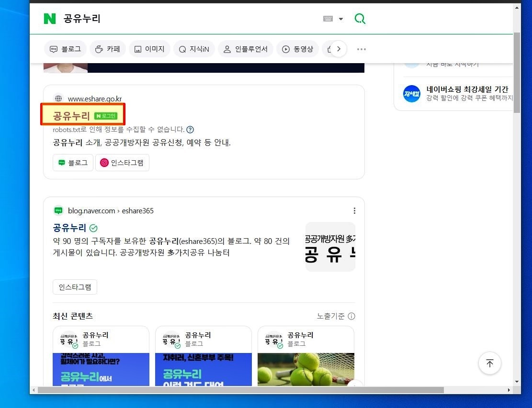Open the 네이버쇼핑 최강세일 기간 ad
Screen dimensions: 532x408
pyautogui.click(x=467, y=89)
